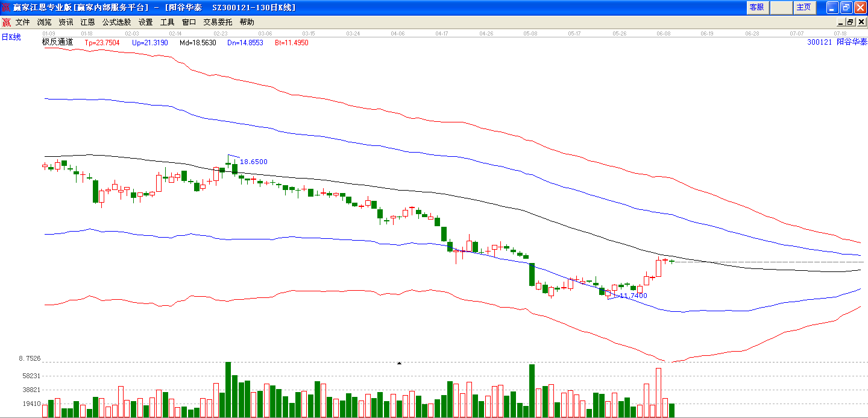The height and width of the screenshot is (418, 868).
Task: Click the 04-17 date on the time axis
Action: [x=441, y=34]
